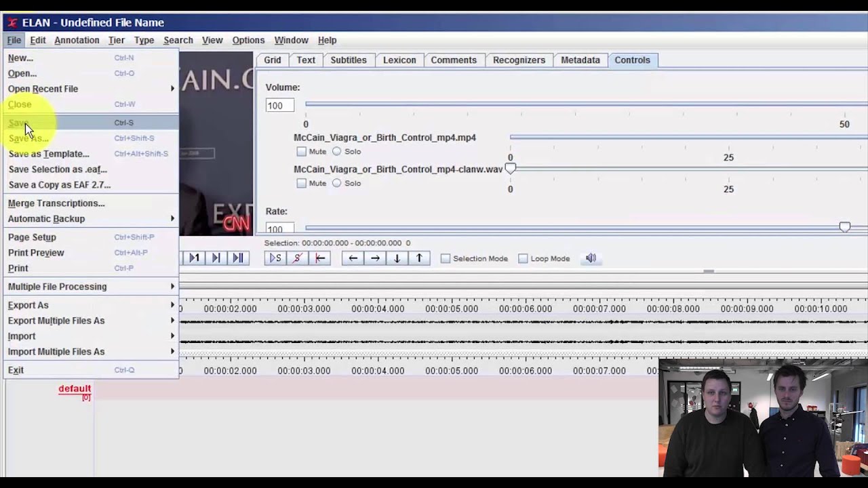Select Save Selection as .eaf... entry

coord(91,169)
